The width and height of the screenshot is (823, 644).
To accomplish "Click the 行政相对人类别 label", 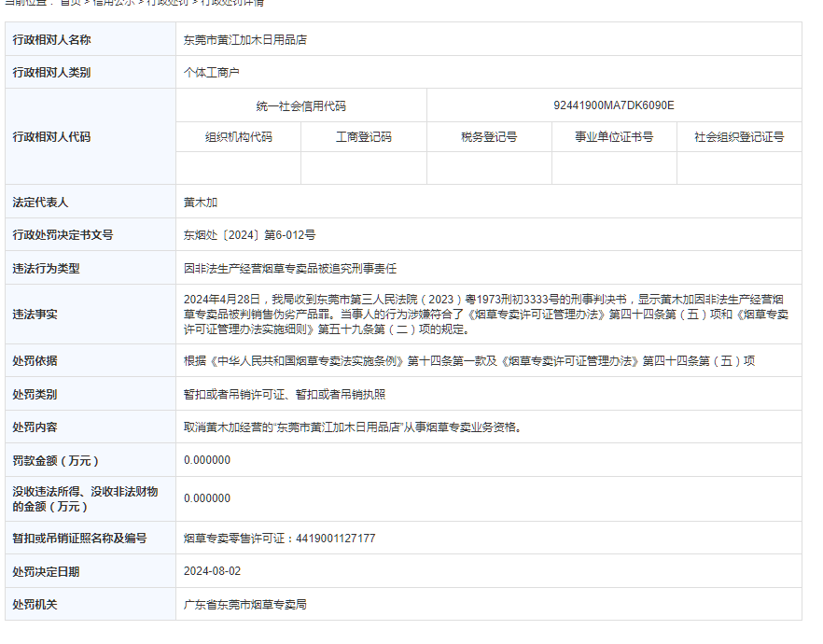I will 51,73.
